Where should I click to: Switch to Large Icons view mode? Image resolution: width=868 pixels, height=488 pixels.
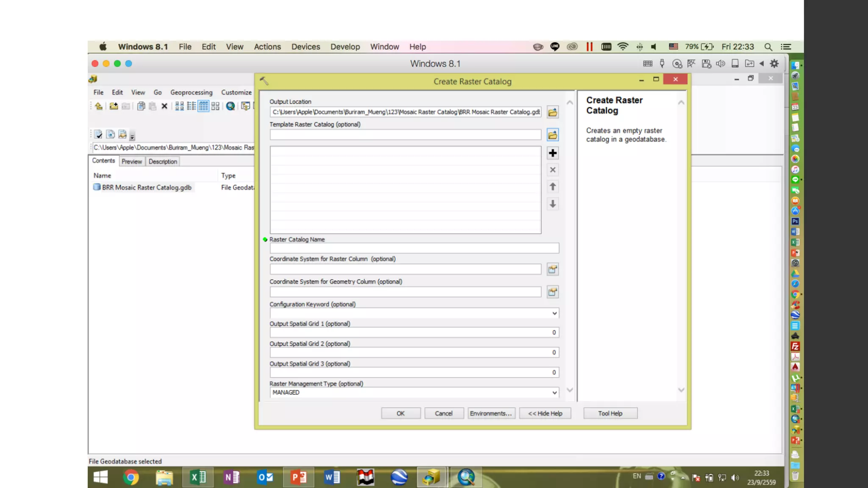click(179, 106)
